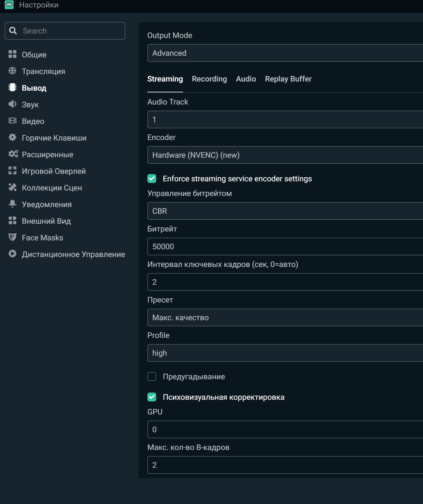Disable Психовизуальная корректировка checkbox

coord(152,397)
